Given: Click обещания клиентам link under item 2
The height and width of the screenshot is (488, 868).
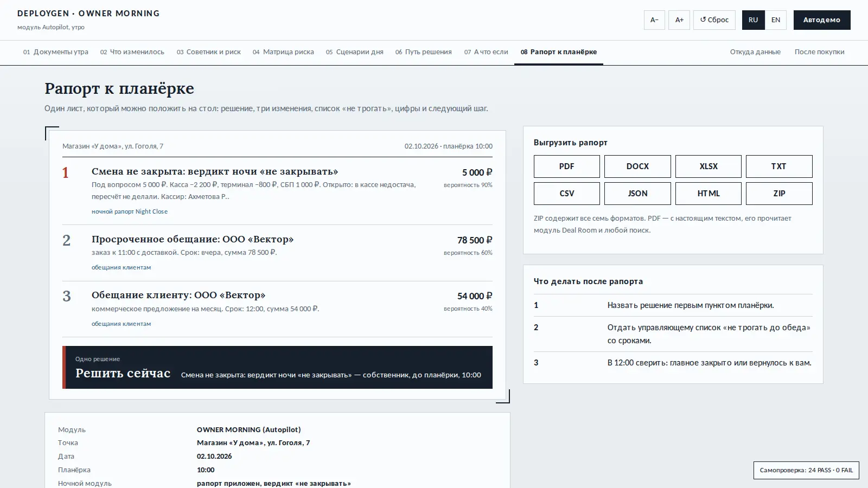Looking at the screenshot, I should click(122, 268).
